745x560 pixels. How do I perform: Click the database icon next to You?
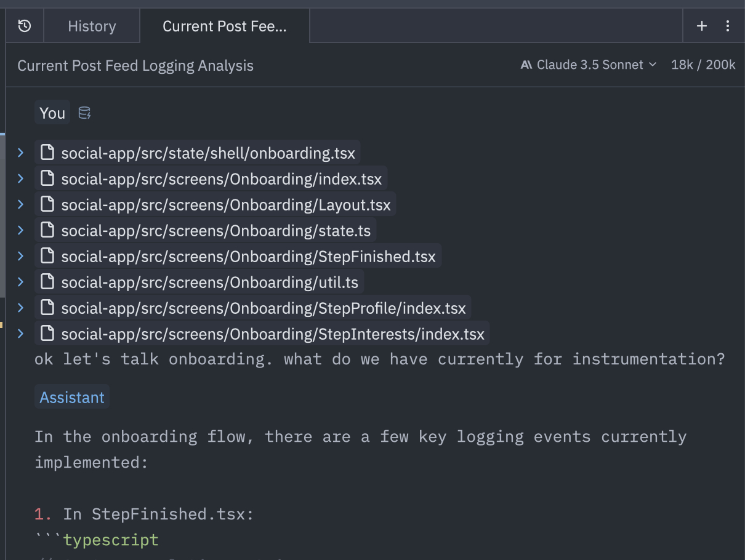click(84, 113)
